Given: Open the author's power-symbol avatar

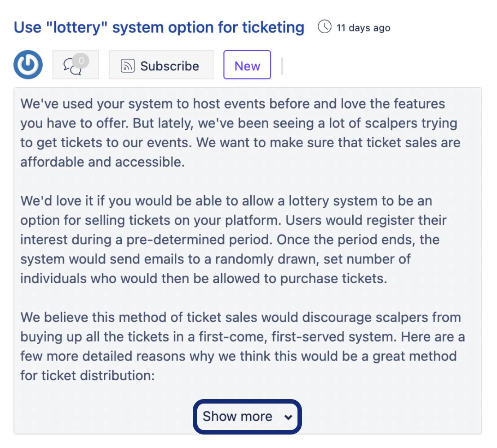Looking at the screenshot, I should [28, 65].
